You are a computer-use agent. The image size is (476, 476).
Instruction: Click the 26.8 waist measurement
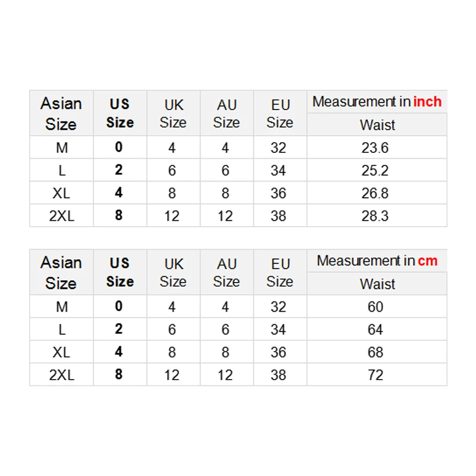click(x=375, y=193)
